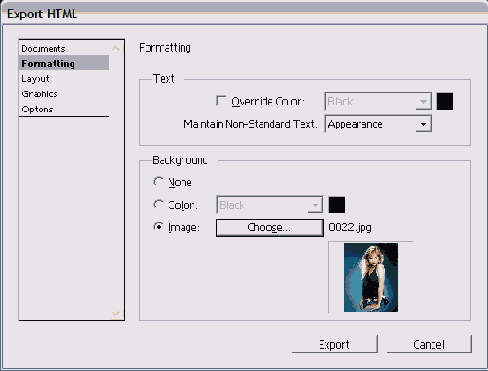Select the None background radio button
Image resolution: width=488 pixels, height=371 pixels.
pyautogui.click(x=158, y=182)
